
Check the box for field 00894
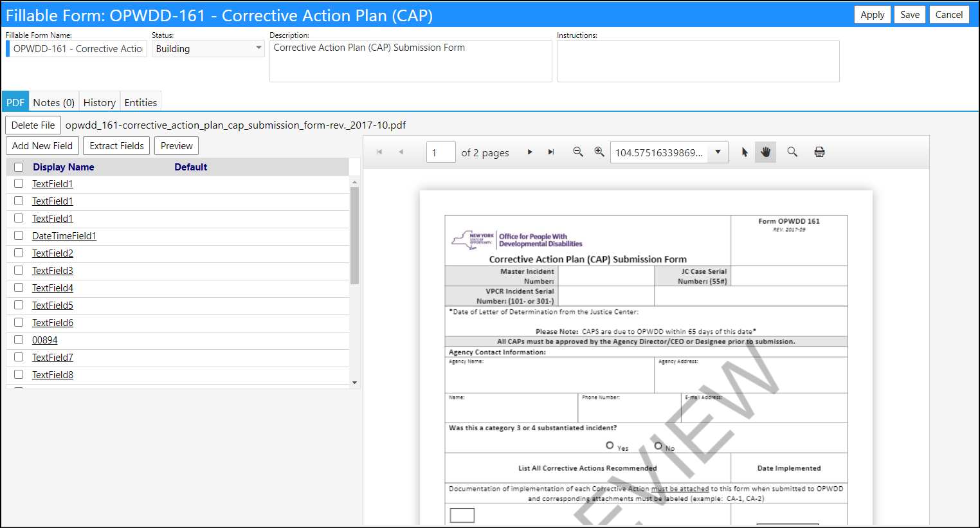click(19, 340)
